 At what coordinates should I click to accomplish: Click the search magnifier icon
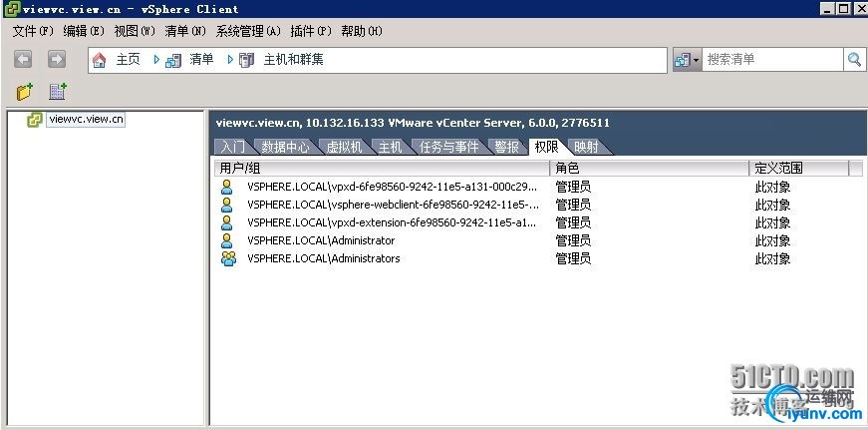click(x=854, y=59)
